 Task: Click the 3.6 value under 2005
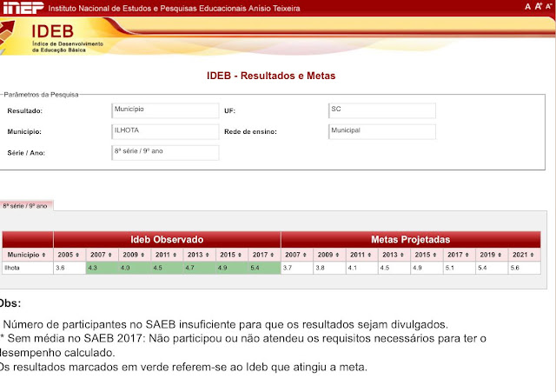coord(69,268)
